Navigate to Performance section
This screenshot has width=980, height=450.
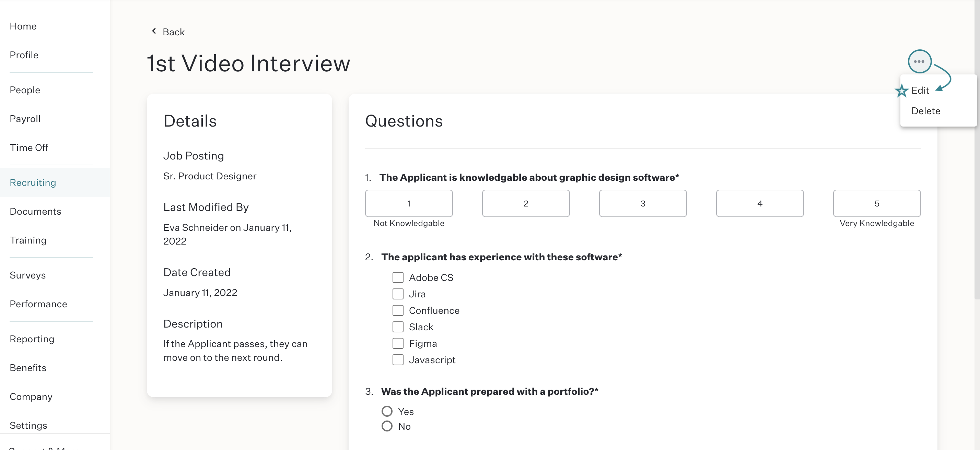tap(38, 304)
